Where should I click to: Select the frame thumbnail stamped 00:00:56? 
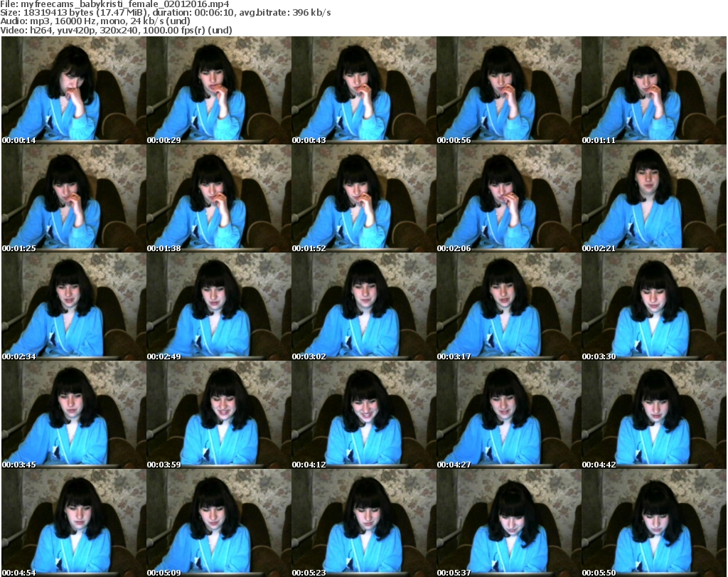tap(509, 90)
